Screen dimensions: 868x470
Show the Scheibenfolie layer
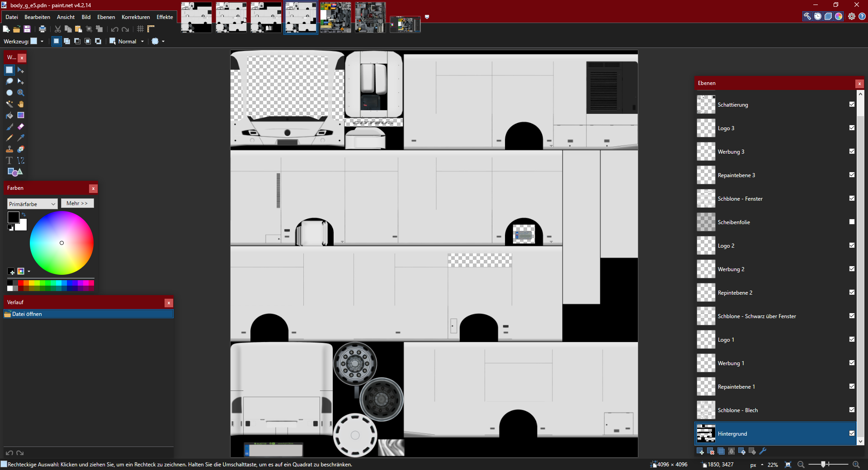pos(852,222)
